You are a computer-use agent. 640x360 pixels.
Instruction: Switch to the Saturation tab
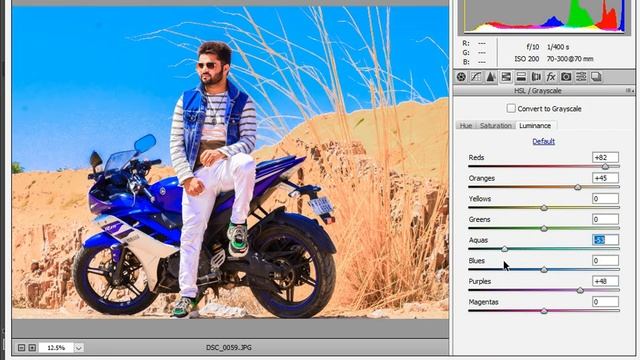pos(496,126)
